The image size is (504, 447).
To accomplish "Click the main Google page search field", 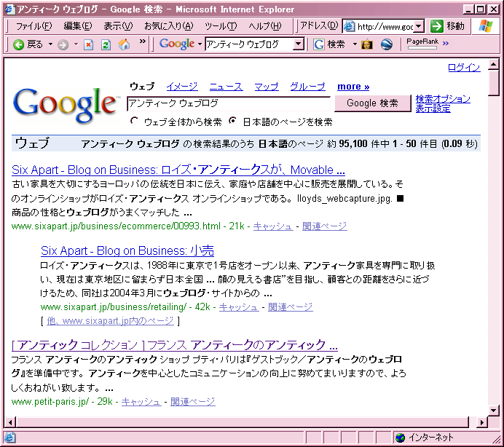I will [229, 103].
